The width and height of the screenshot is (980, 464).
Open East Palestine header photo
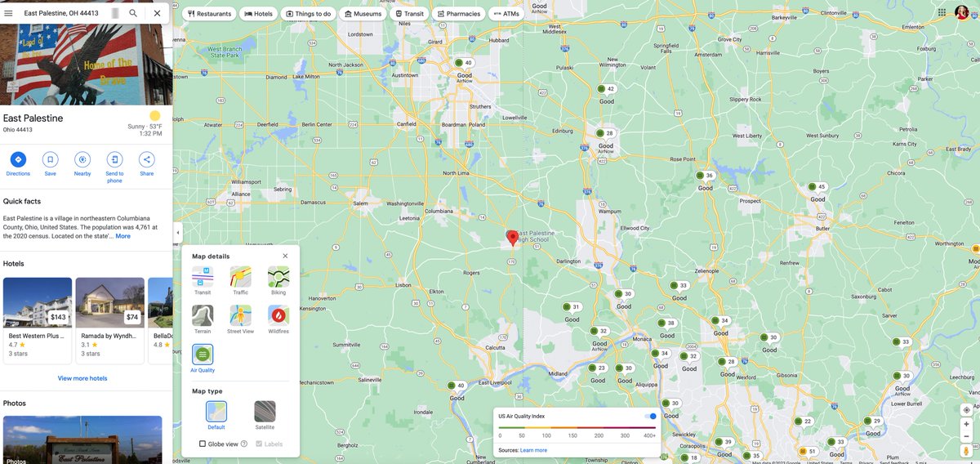click(x=87, y=65)
